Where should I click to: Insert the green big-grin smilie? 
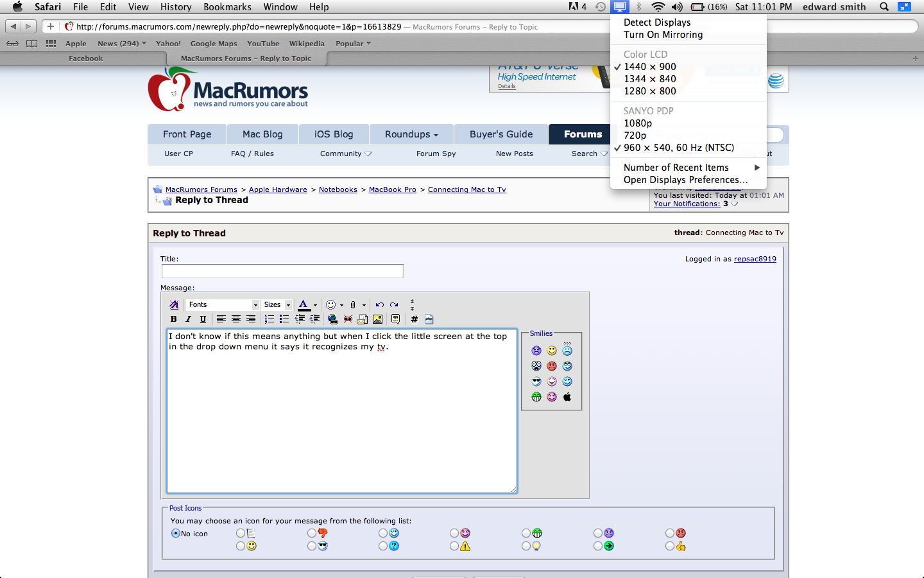(536, 397)
